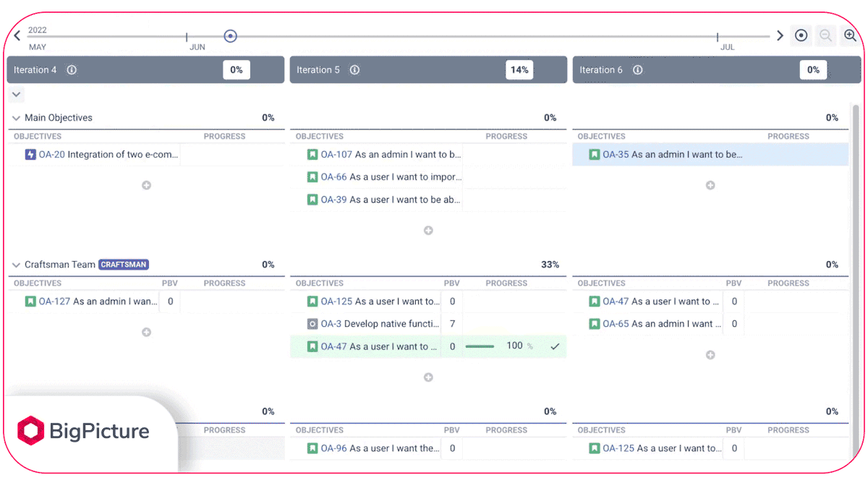
Task: Go to next timeline period arrow
Action: (x=780, y=35)
